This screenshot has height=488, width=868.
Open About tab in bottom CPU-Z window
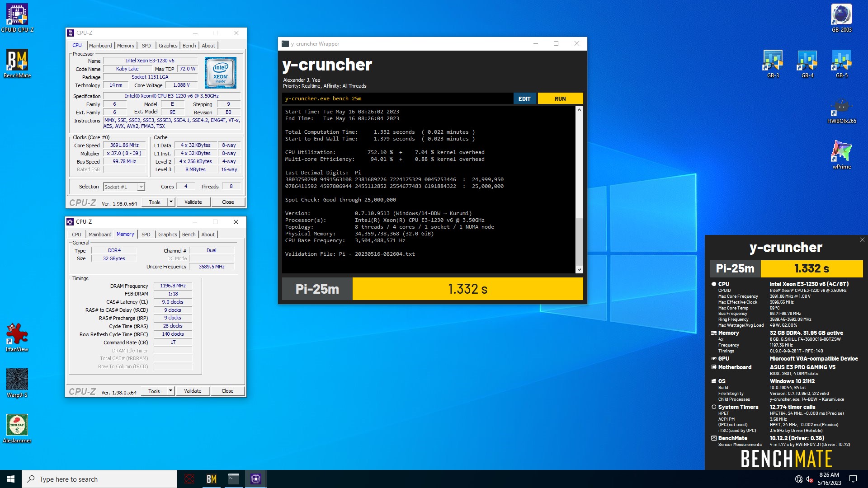(x=208, y=235)
